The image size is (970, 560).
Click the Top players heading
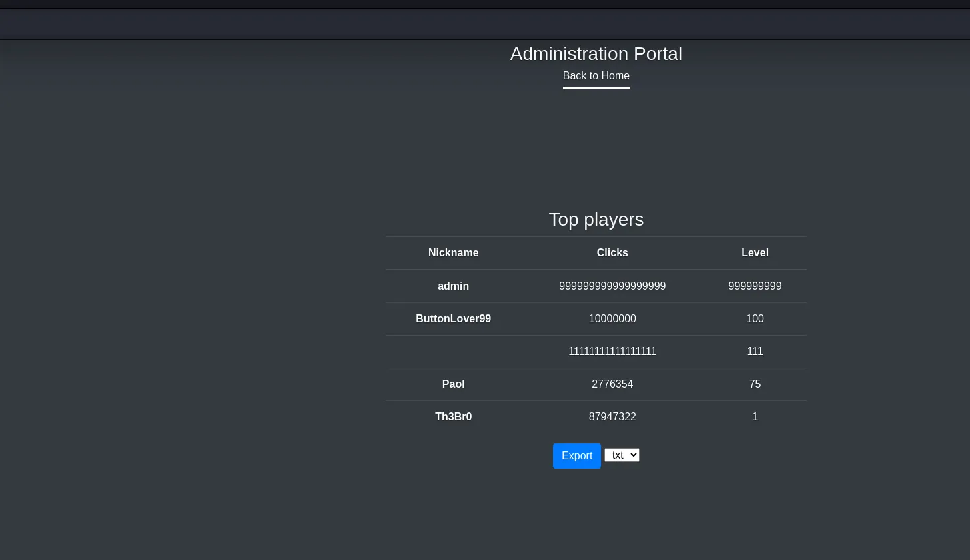point(596,220)
